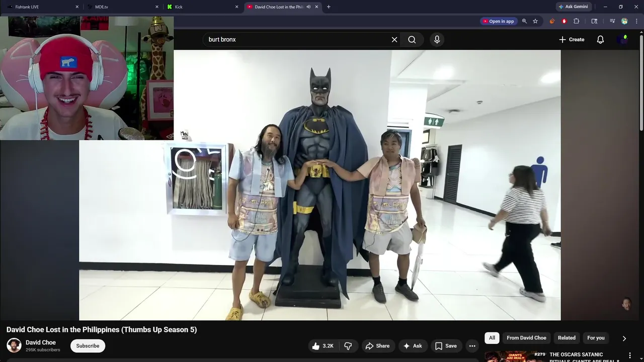Viewport: 644px width, 362px height.
Task: Subscribe to David Choe channel
Action: coord(88,346)
